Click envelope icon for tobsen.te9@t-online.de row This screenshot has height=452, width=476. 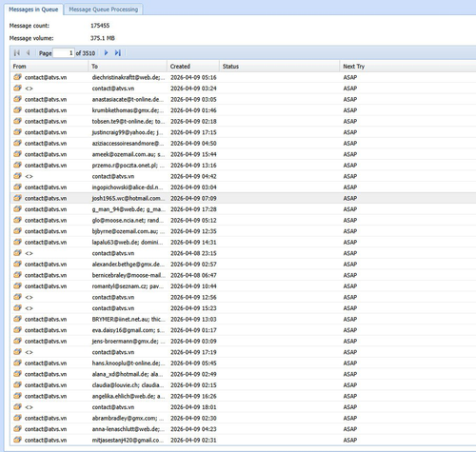click(x=17, y=121)
